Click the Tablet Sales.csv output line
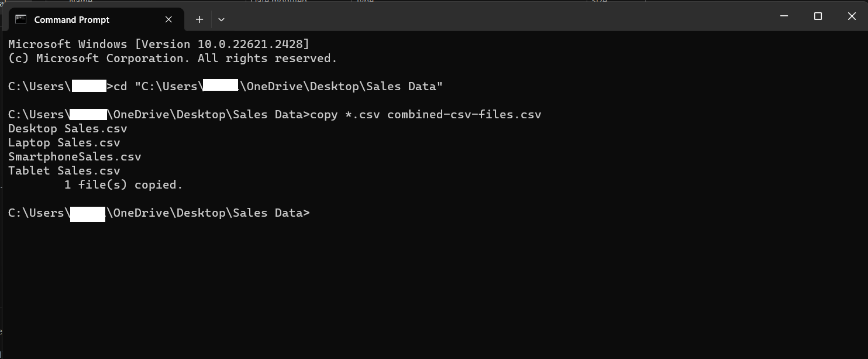This screenshot has height=359, width=868. pyautogui.click(x=64, y=170)
